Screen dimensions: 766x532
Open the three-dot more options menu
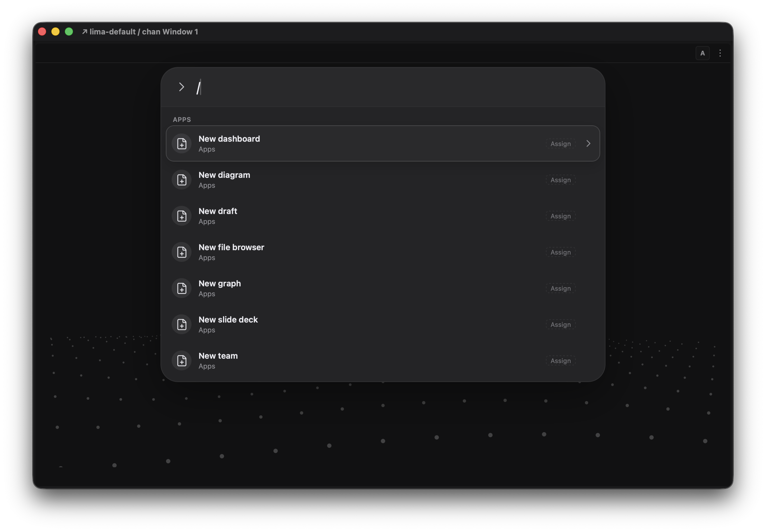click(720, 53)
